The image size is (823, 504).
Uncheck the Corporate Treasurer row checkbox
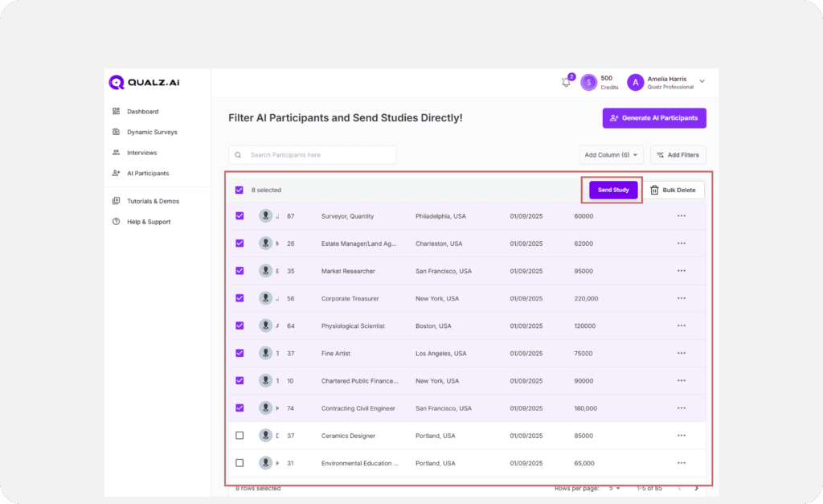[240, 298]
